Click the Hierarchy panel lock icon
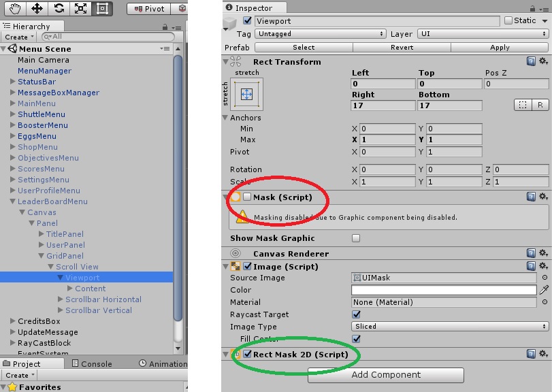 tap(165, 27)
